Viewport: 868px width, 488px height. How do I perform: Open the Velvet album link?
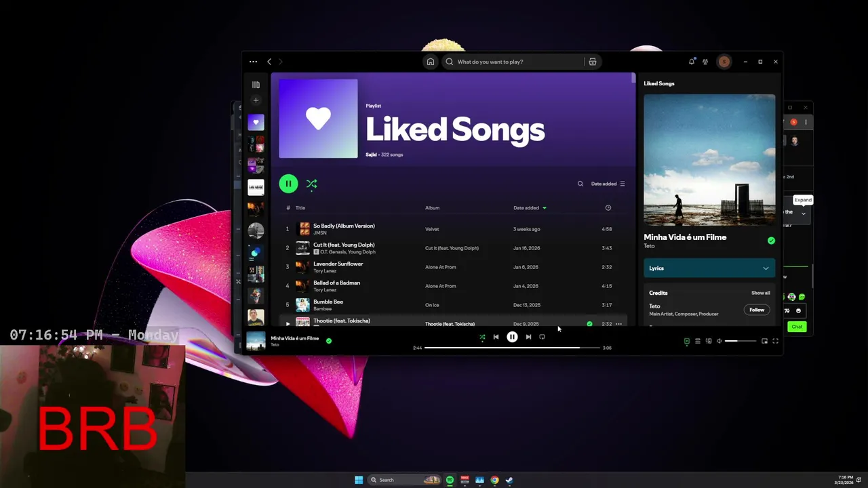click(432, 229)
